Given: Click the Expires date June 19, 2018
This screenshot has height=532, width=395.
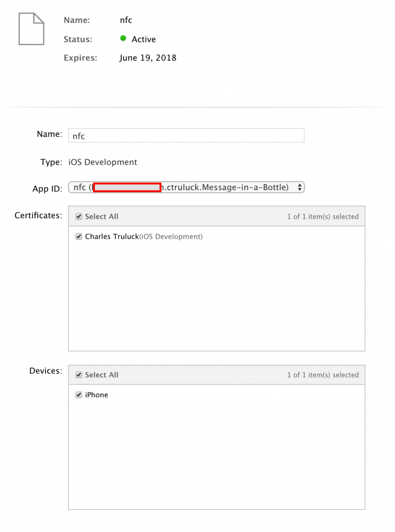Looking at the screenshot, I should coord(148,57).
